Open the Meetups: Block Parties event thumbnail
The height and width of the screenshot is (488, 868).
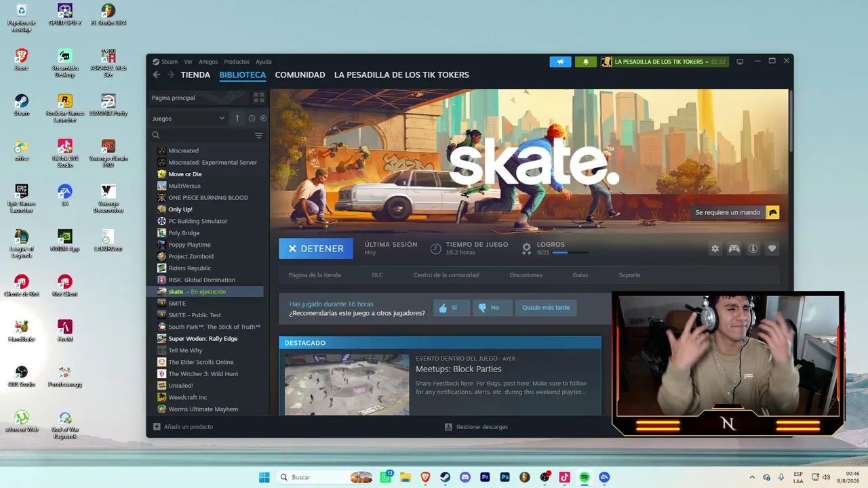point(347,384)
